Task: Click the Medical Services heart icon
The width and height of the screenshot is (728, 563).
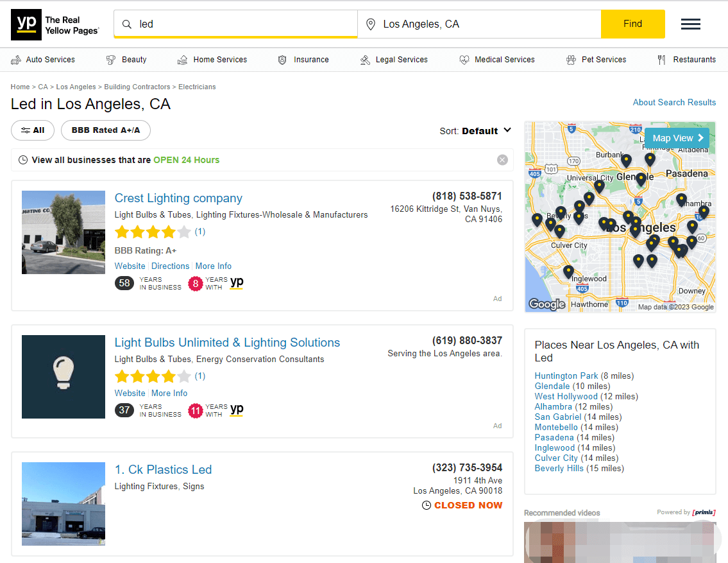Action: coord(464,60)
